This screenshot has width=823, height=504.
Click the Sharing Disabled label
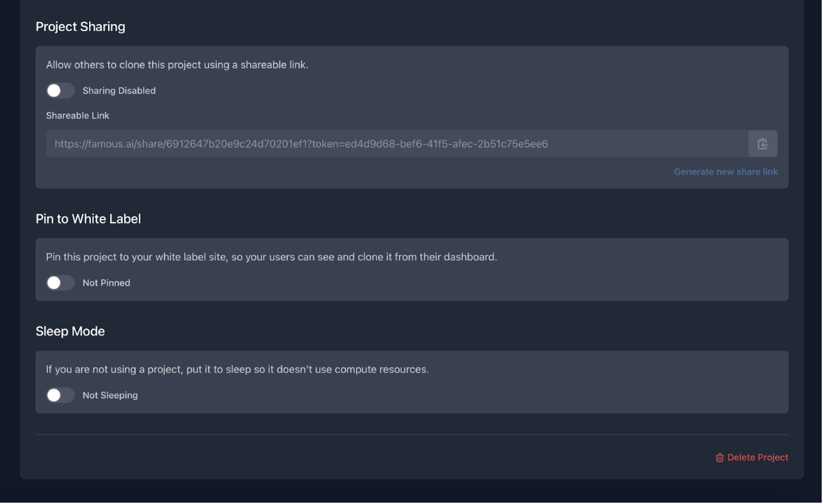pos(119,91)
